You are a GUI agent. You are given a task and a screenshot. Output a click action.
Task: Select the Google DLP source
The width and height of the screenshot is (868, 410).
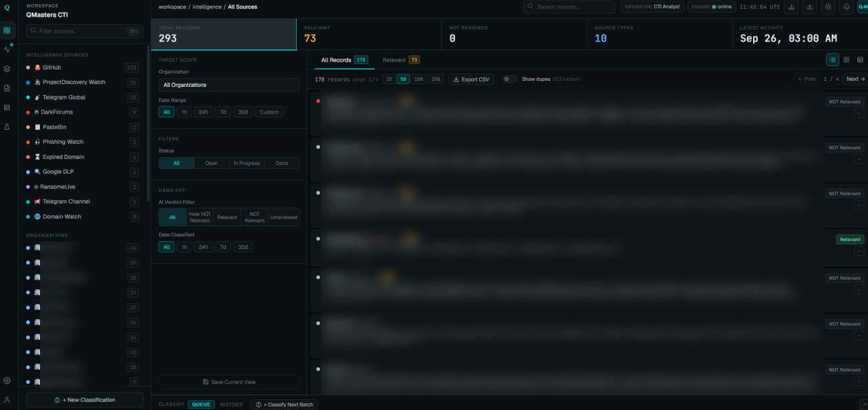tap(82, 172)
